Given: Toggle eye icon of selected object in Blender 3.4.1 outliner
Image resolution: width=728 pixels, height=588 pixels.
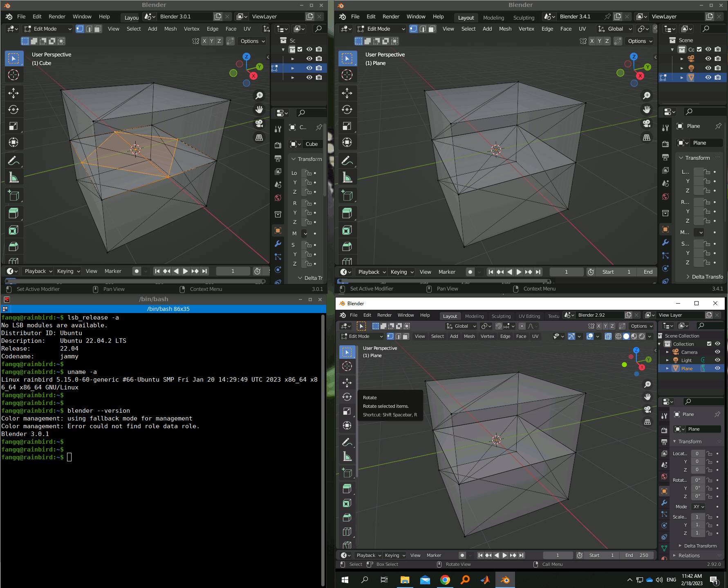Looking at the screenshot, I should (708, 77).
